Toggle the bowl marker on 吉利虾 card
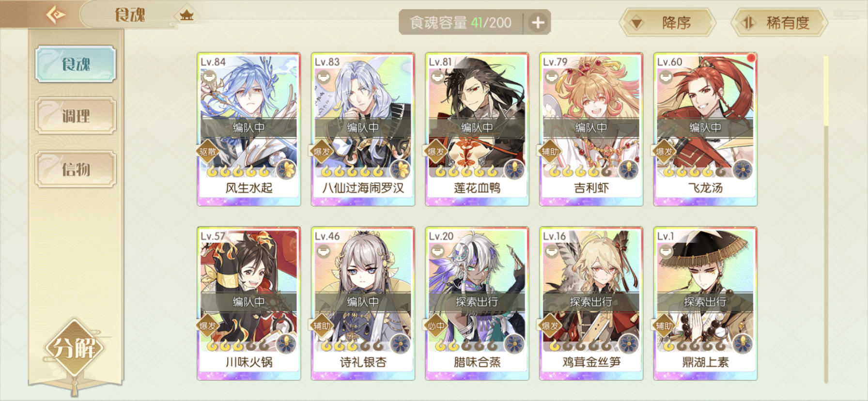This screenshot has width=868, height=401. [x=551, y=77]
